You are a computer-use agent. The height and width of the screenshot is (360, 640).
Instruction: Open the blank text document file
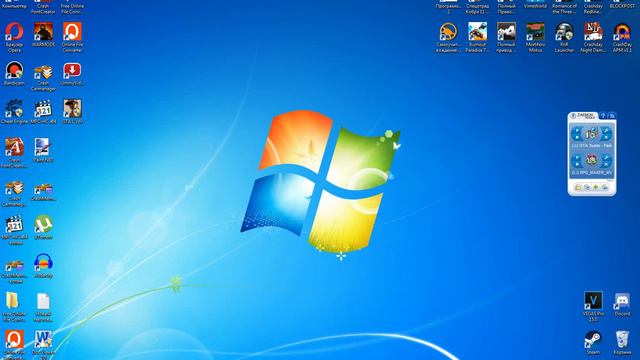(x=43, y=301)
